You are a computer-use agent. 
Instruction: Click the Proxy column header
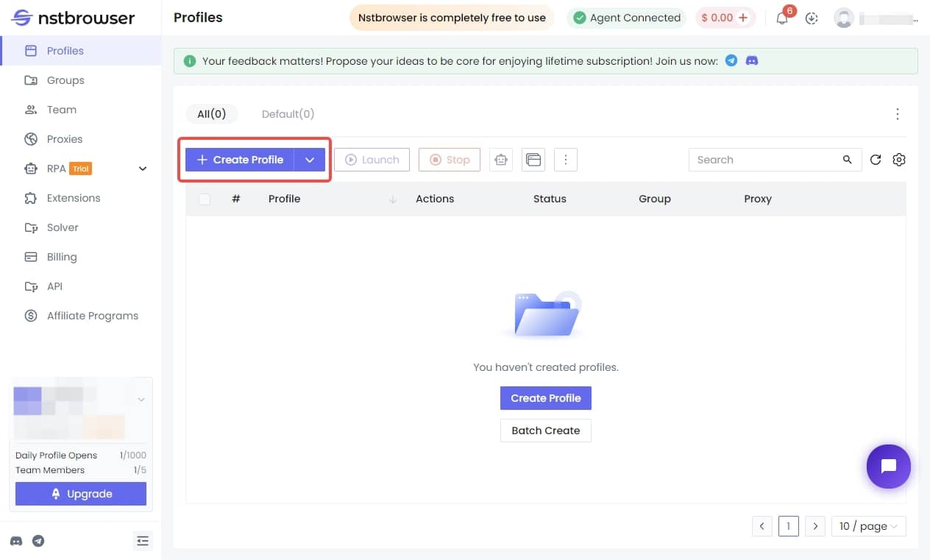758,199
